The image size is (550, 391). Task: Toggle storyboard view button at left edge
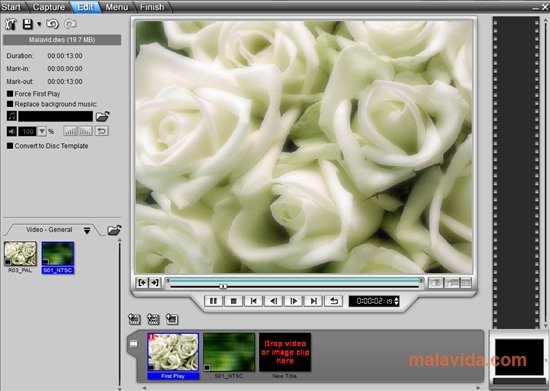coord(134,344)
